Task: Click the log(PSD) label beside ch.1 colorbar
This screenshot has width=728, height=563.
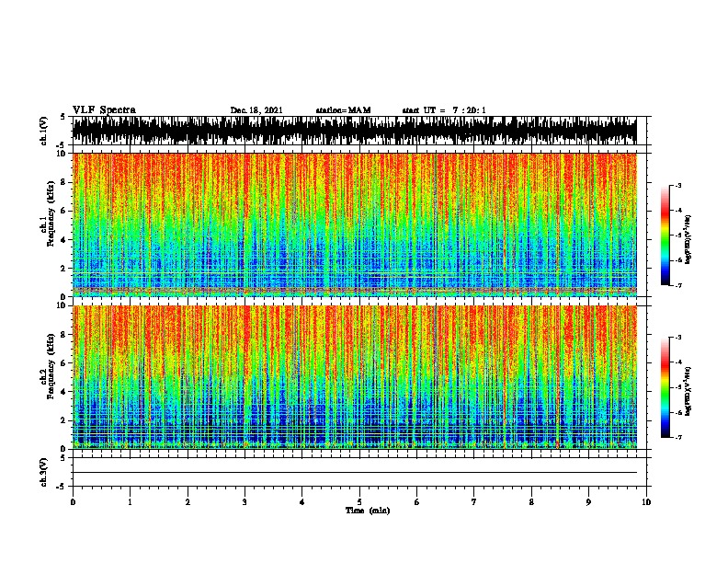Action: (688, 239)
